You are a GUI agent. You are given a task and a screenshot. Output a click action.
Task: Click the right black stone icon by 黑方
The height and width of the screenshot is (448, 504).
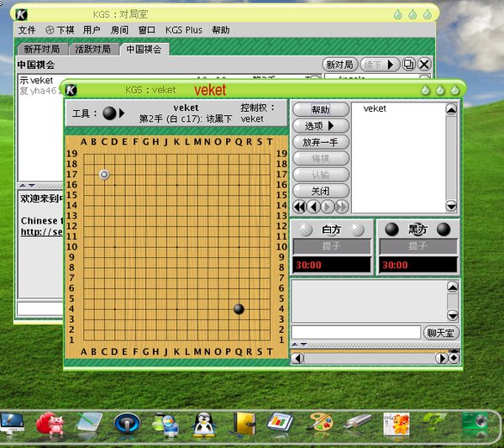[444, 229]
